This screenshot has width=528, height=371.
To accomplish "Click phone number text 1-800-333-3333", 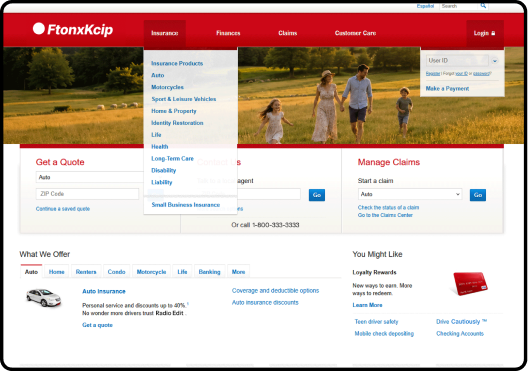I will pos(275,225).
